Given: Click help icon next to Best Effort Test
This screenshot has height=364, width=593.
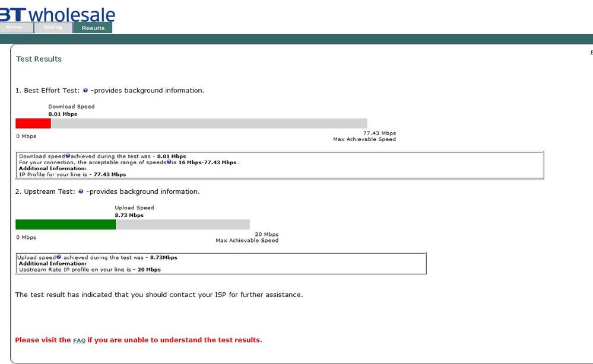Looking at the screenshot, I should pos(85,90).
